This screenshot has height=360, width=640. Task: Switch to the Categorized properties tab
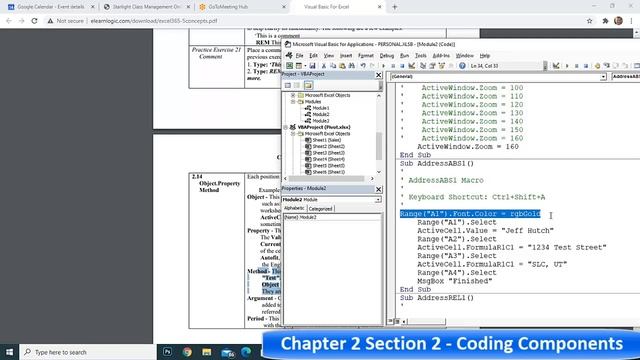[x=320, y=209]
